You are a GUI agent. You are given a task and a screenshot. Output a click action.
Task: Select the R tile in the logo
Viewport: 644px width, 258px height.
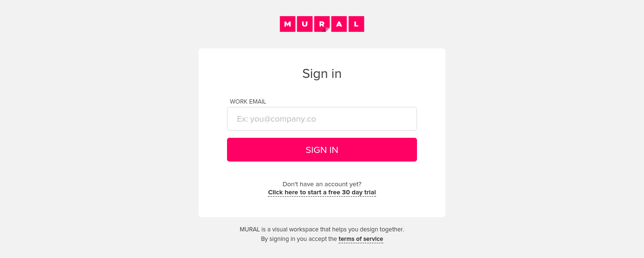(321, 23)
